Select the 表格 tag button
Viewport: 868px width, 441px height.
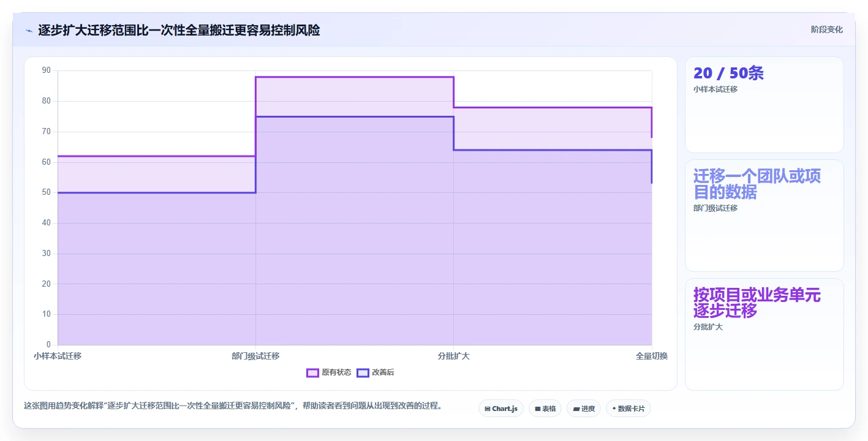[545, 409]
